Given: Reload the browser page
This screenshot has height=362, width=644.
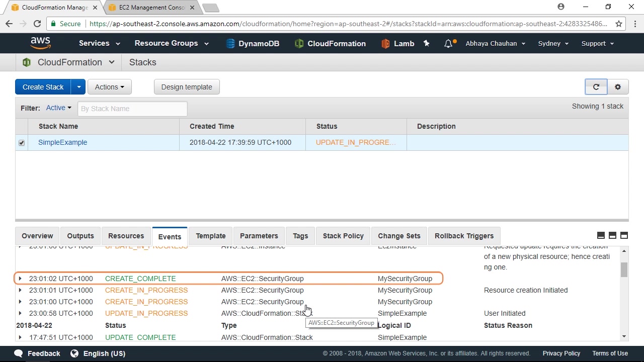Looking at the screenshot, I should pyautogui.click(x=37, y=24).
